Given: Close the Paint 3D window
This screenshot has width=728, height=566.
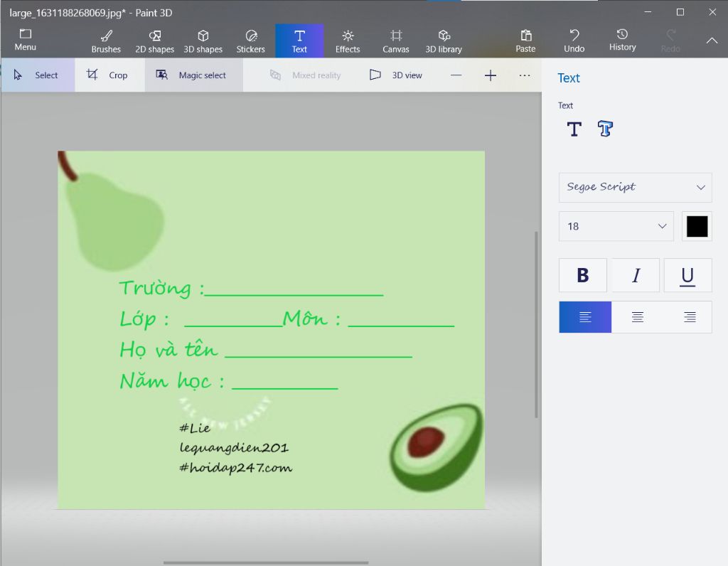Looking at the screenshot, I should point(712,12).
